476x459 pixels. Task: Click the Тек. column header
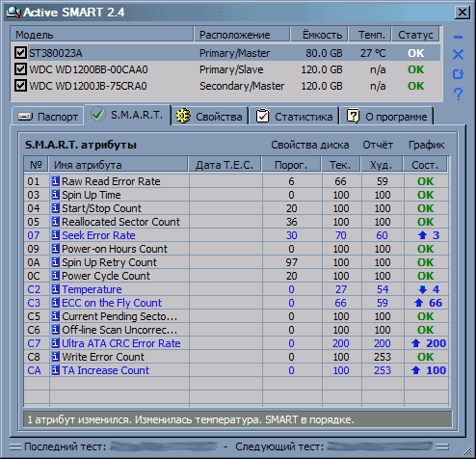tap(340, 165)
